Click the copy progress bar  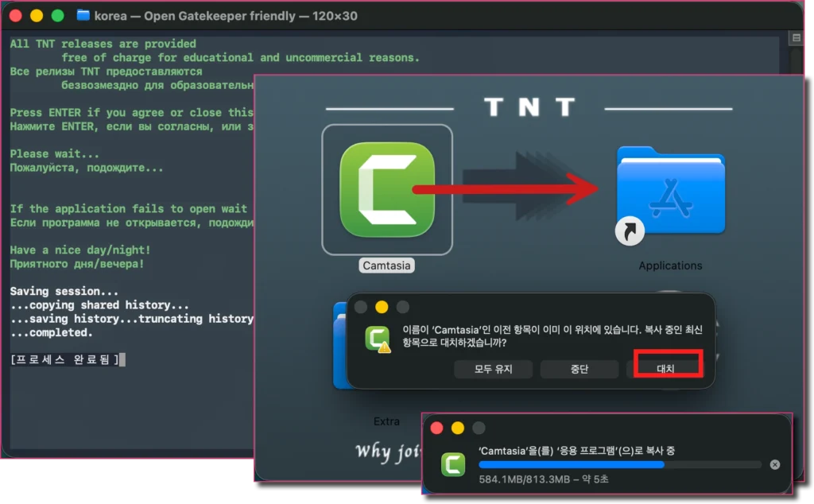coord(620,464)
